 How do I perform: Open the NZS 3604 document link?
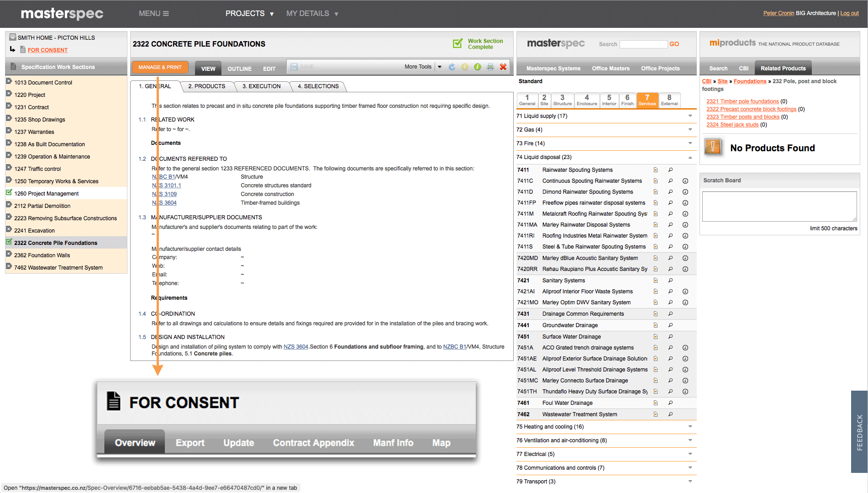(164, 203)
